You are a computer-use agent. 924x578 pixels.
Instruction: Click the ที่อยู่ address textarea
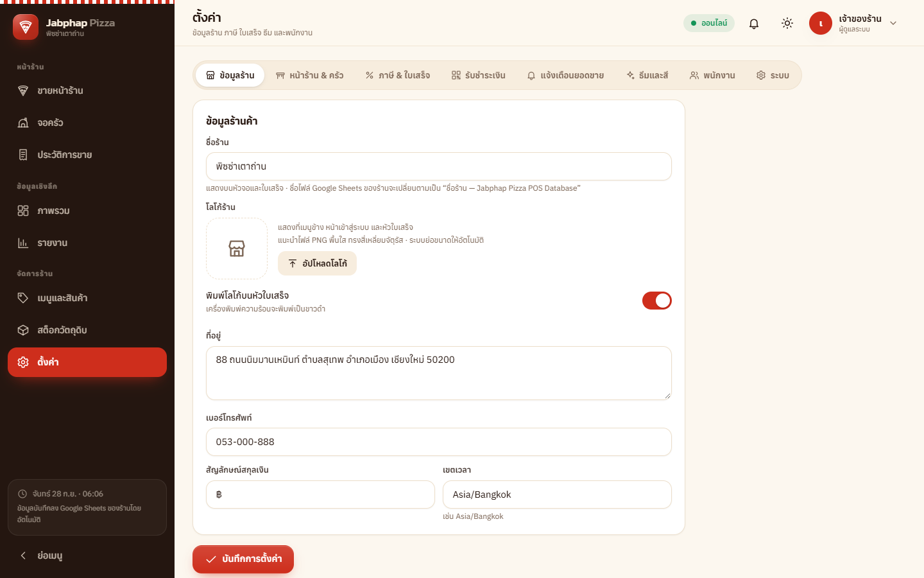click(x=439, y=373)
